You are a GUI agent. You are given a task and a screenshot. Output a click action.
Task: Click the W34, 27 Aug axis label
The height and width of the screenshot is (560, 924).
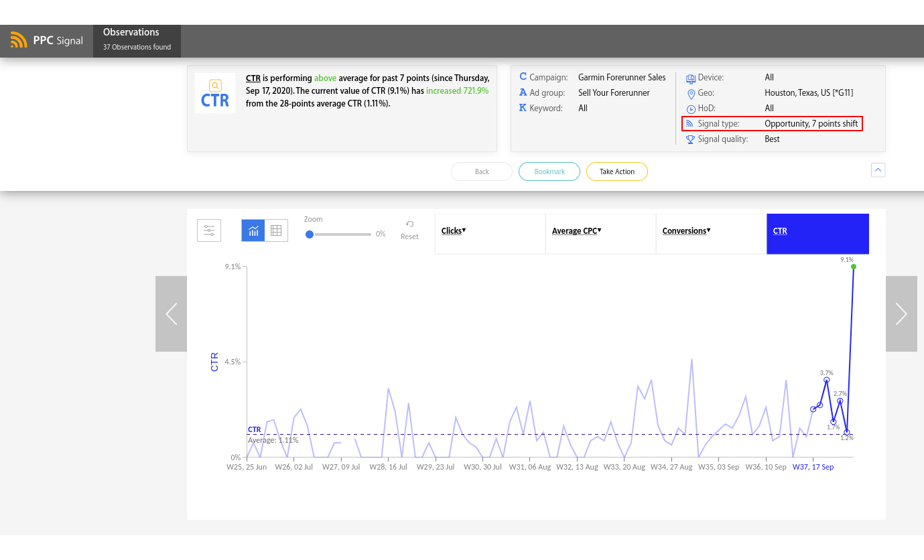pyautogui.click(x=671, y=467)
